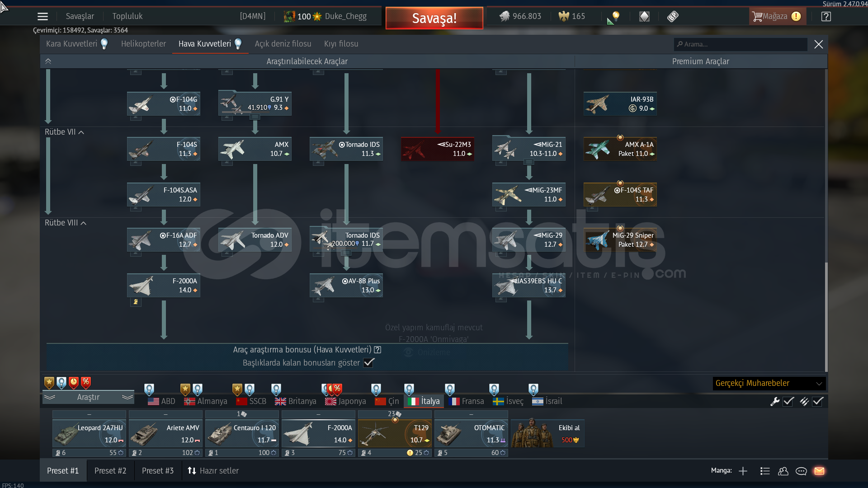This screenshot has height=488, width=868.
Task: Select Japonya nation tab
Action: [345, 401]
